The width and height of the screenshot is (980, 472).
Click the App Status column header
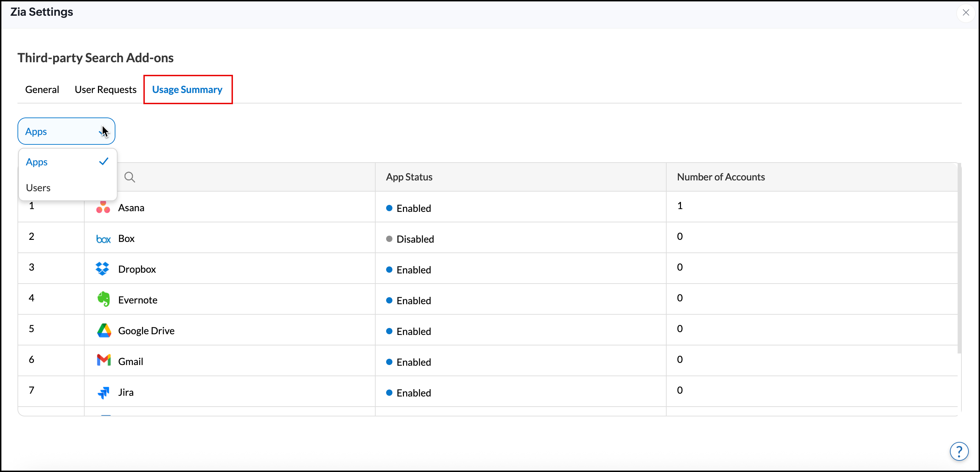pos(409,177)
